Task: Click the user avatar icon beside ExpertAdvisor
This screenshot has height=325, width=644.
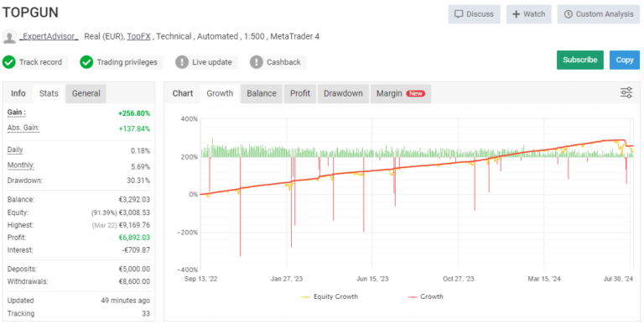Action: (9, 37)
